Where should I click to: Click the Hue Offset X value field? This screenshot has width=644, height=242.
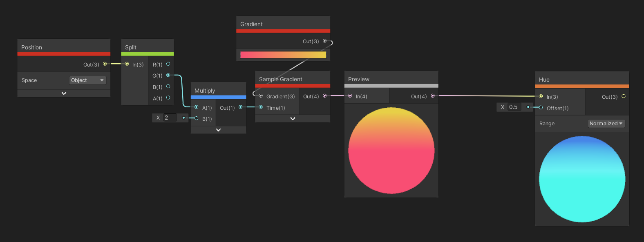coord(514,107)
